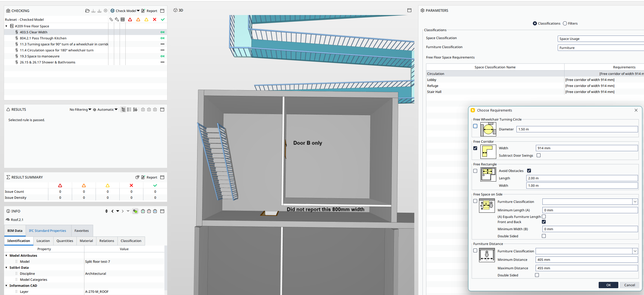Select the Filters radio button

click(565, 24)
